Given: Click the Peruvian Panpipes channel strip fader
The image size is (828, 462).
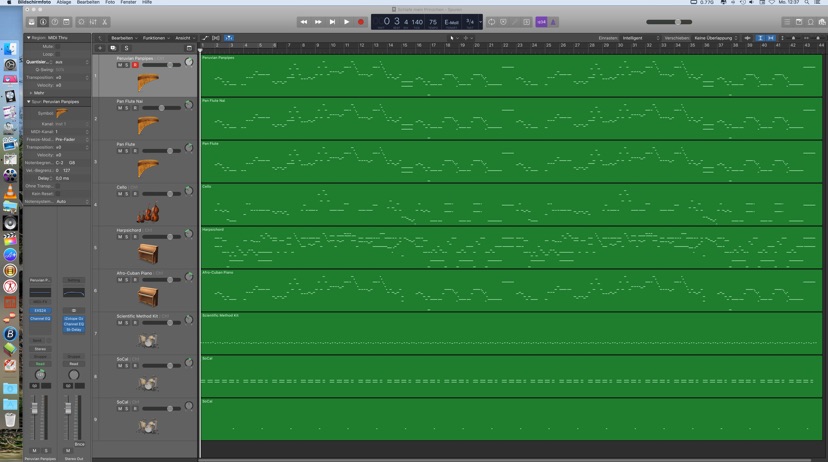Looking at the screenshot, I should pos(35,409).
